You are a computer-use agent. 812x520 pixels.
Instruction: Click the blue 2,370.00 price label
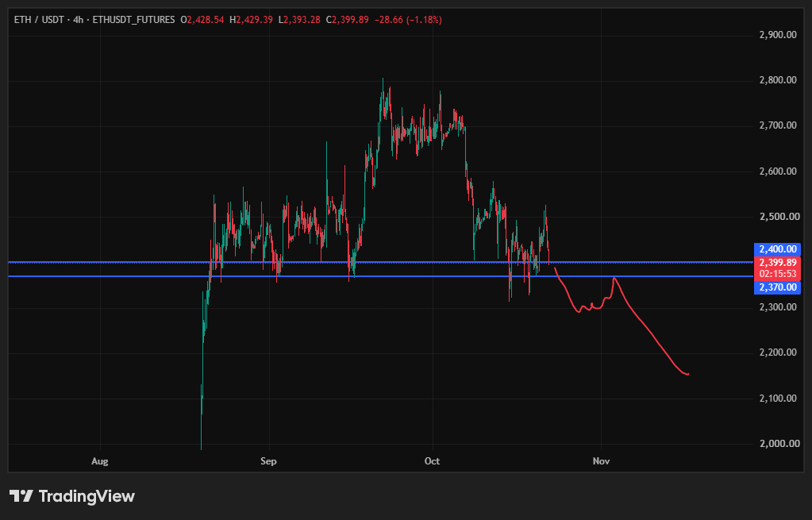click(777, 287)
